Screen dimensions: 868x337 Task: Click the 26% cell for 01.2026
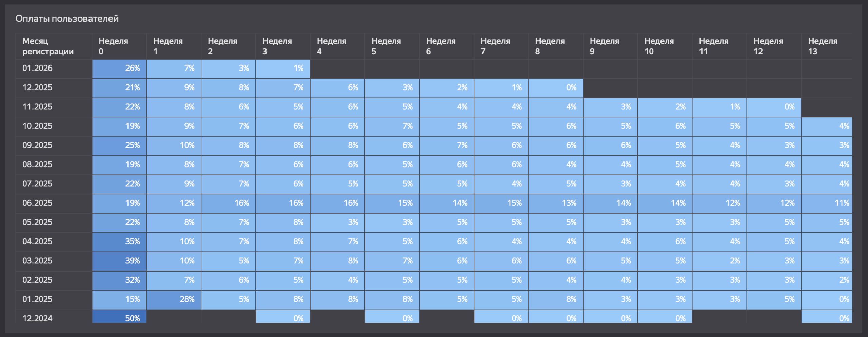click(x=119, y=68)
